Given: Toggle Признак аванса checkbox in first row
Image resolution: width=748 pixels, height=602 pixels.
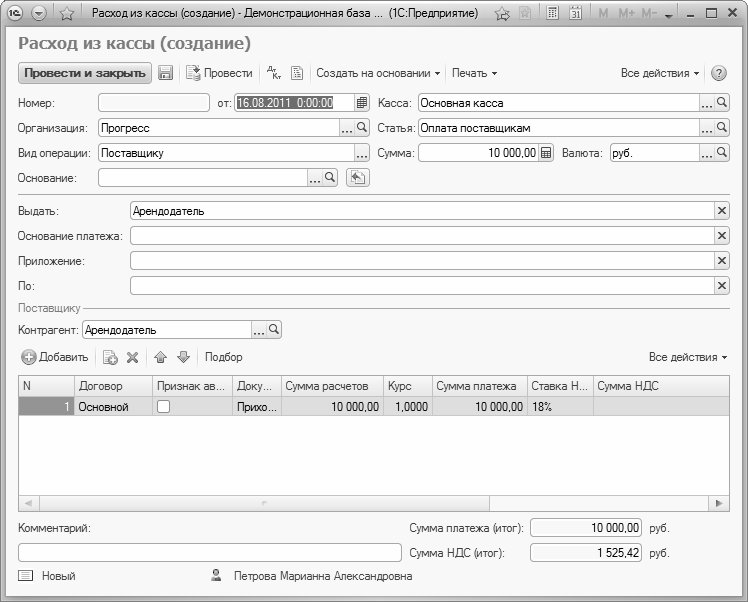Looking at the screenshot, I should (x=164, y=407).
